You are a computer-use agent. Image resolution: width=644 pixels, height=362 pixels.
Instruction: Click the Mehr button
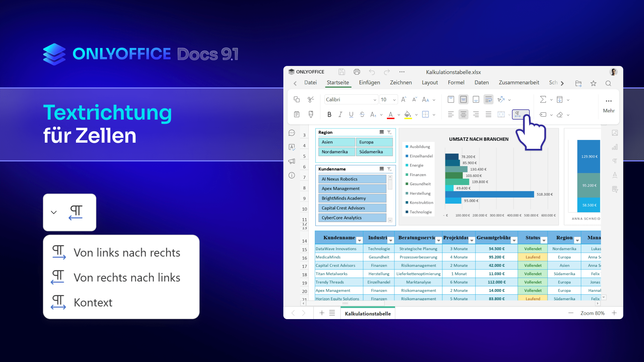tap(609, 105)
